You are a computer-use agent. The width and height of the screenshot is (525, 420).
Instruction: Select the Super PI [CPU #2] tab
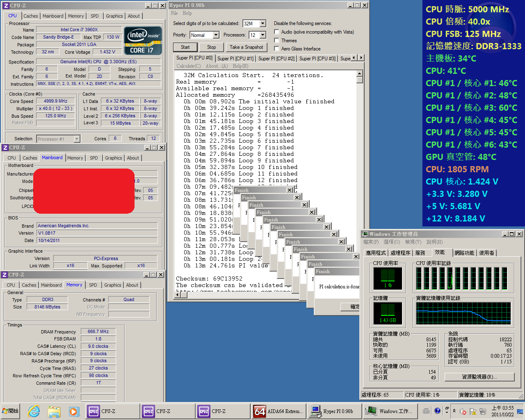pos(276,59)
